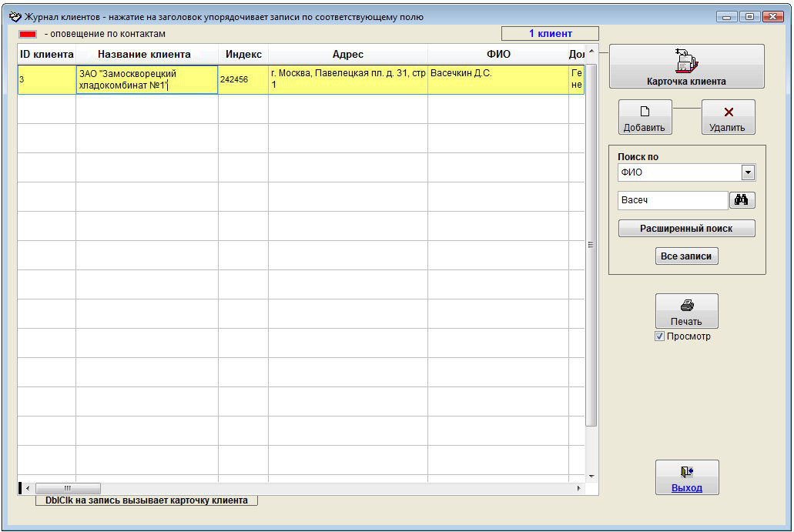Sort by ID клиента column header
This screenshot has height=532, width=794.
[x=46, y=55]
